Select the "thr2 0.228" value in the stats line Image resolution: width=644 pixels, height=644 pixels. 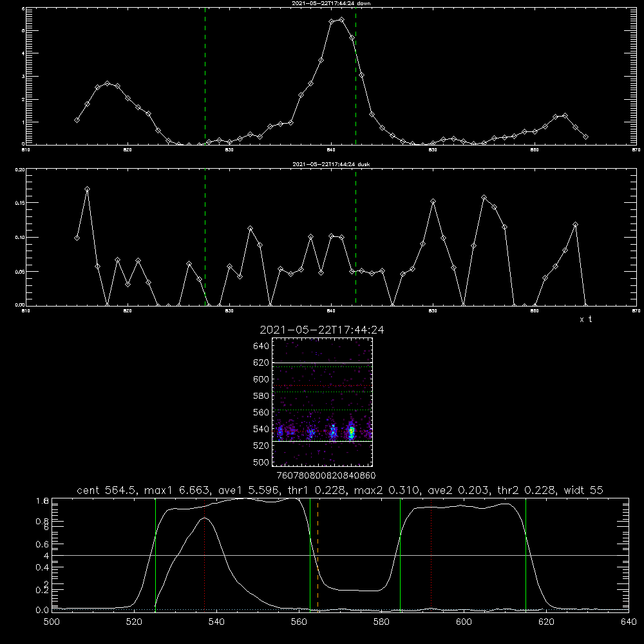point(527,490)
